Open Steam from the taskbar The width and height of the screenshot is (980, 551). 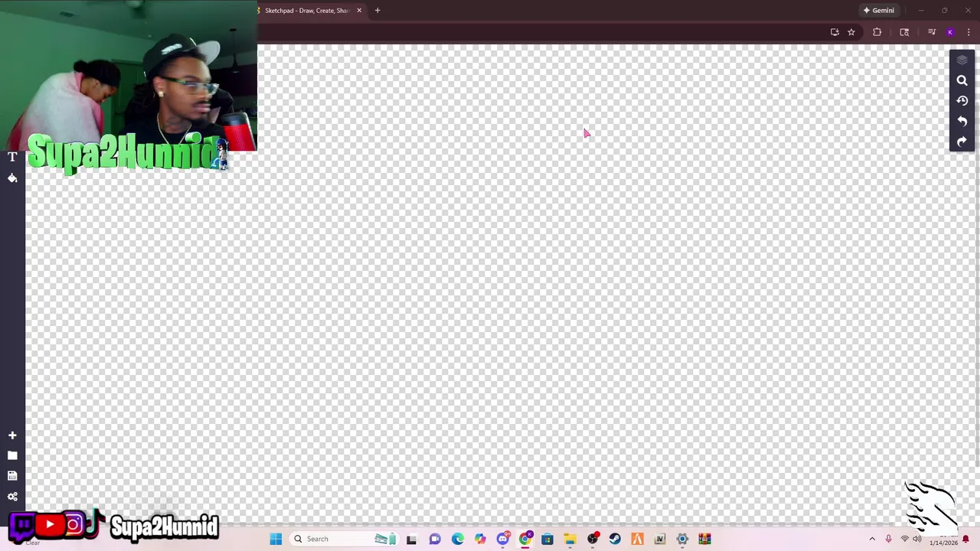coord(615,539)
